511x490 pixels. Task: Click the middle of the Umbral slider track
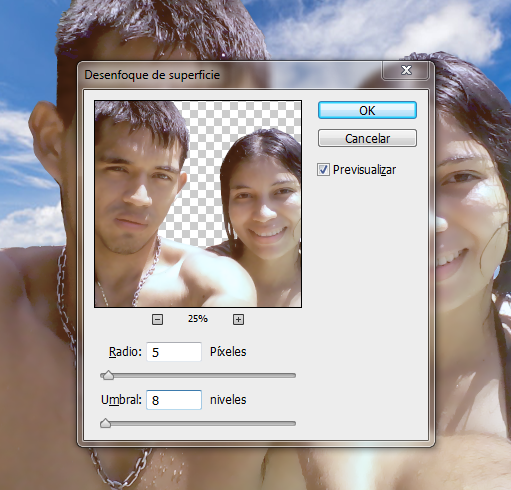[198, 424]
